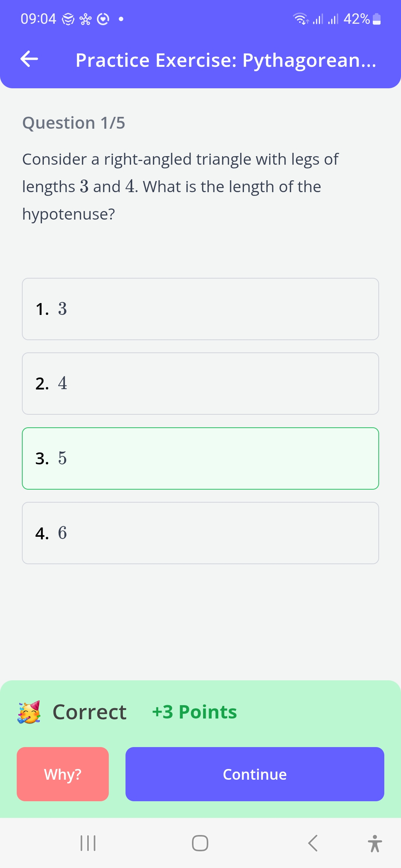
Task: Tap the Correct feedback text
Action: pos(89,712)
